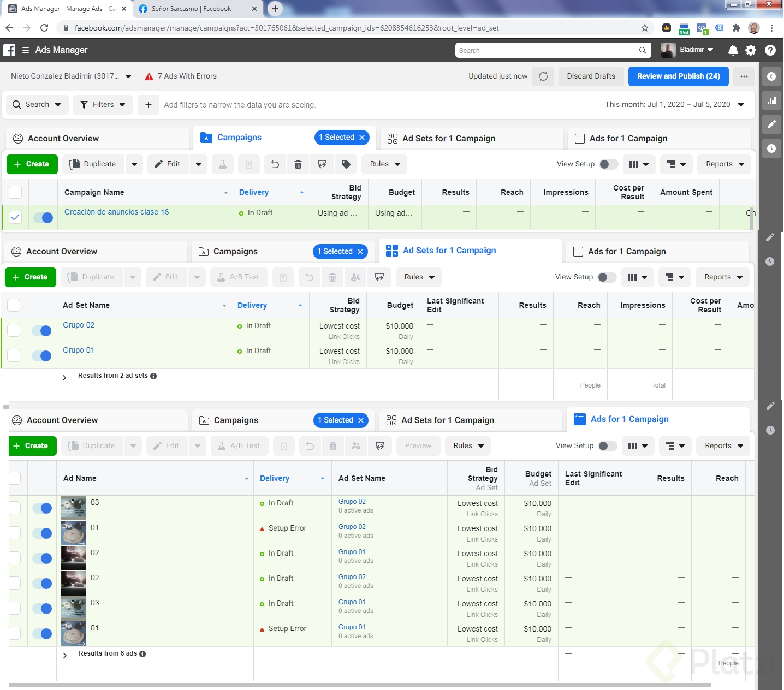
Task: Click the Preview button in the ads toolbar
Action: coord(418,446)
